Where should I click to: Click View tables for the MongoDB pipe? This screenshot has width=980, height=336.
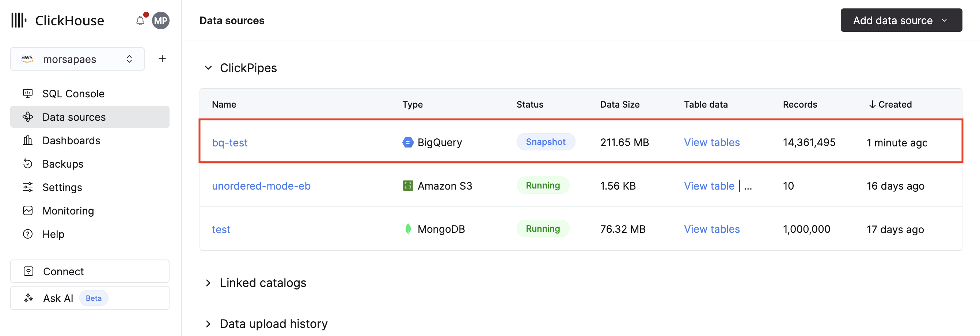pos(711,229)
